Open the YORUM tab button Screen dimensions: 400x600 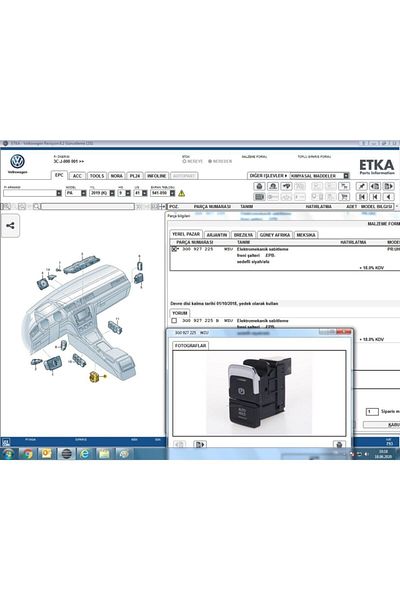point(180,313)
